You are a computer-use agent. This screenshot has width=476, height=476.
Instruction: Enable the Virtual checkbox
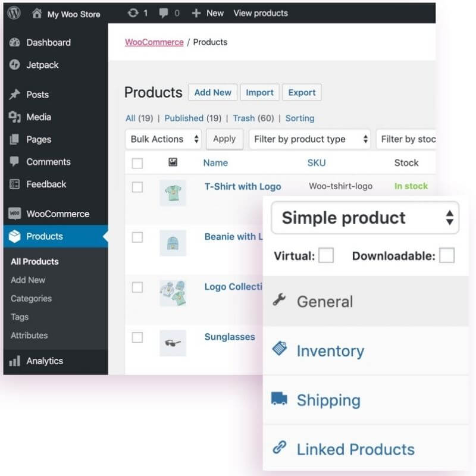click(x=326, y=255)
